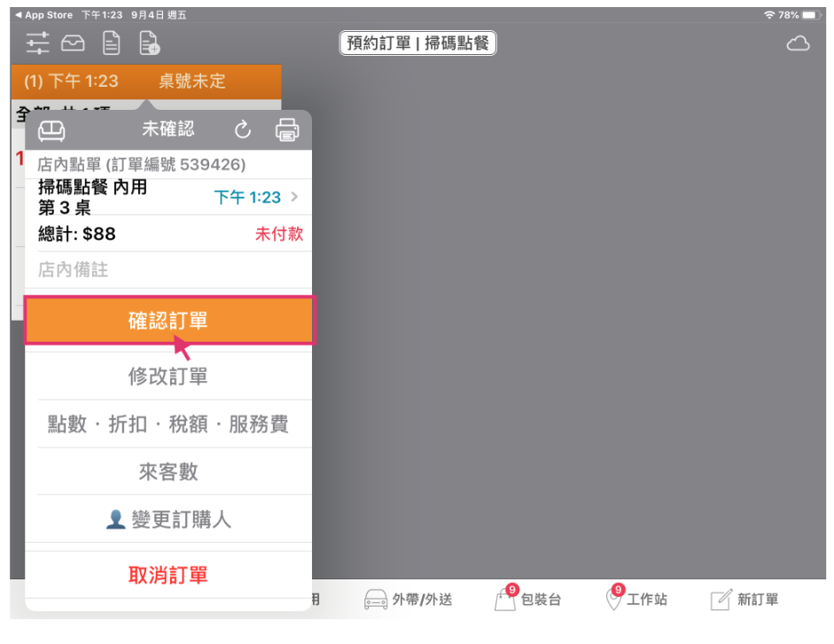Go to the 工作站 tab
The image size is (834, 644).
pyautogui.click(x=636, y=600)
